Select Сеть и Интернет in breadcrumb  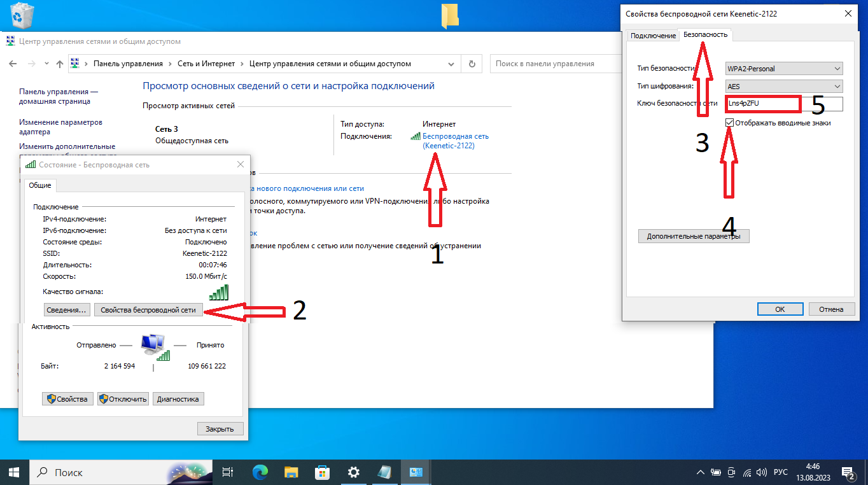tap(206, 64)
